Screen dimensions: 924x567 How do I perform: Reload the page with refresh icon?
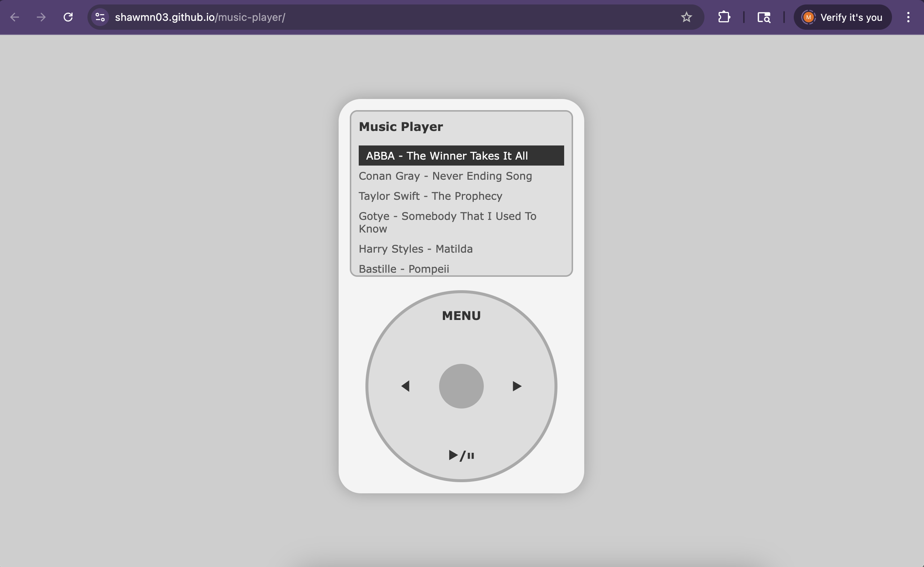[68, 17]
